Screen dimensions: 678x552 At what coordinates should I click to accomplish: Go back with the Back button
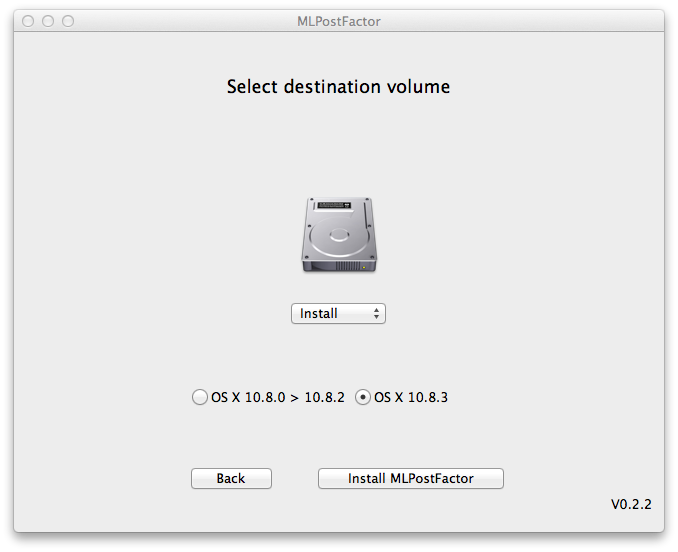(x=231, y=479)
